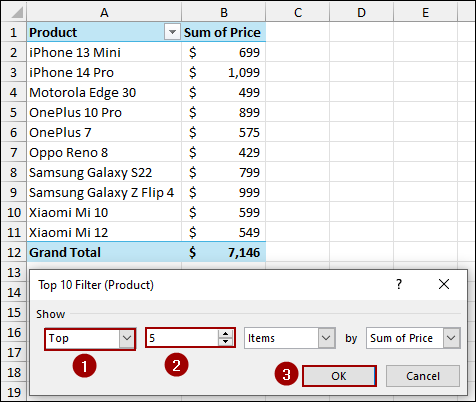Click the price cell showing 699

pos(224,52)
